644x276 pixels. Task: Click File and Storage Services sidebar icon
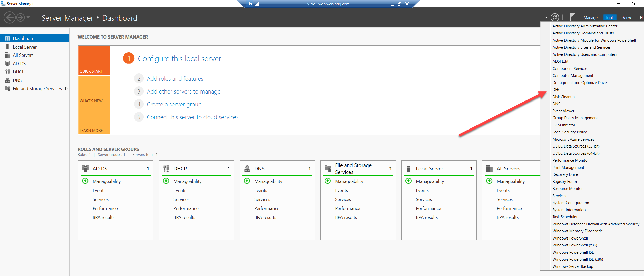pos(8,88)
